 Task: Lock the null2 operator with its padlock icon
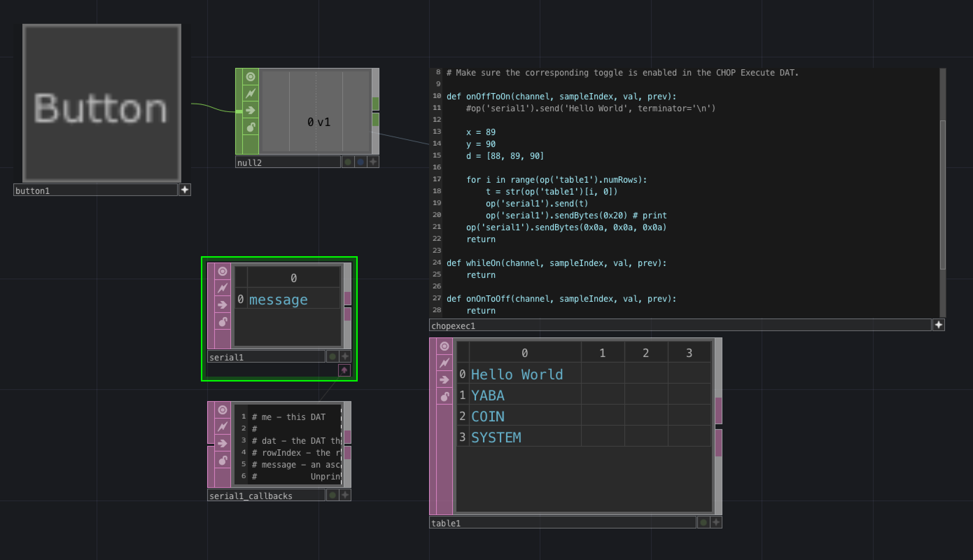[x=250, y=127]
